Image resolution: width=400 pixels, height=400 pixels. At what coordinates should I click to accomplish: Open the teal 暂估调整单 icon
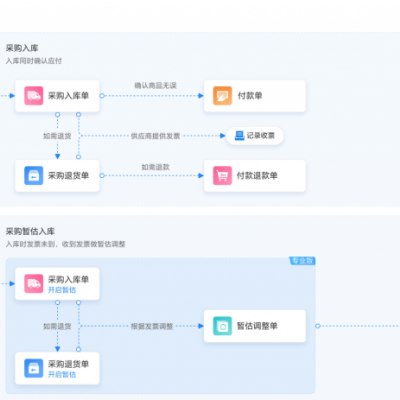(x=222, y=326)
